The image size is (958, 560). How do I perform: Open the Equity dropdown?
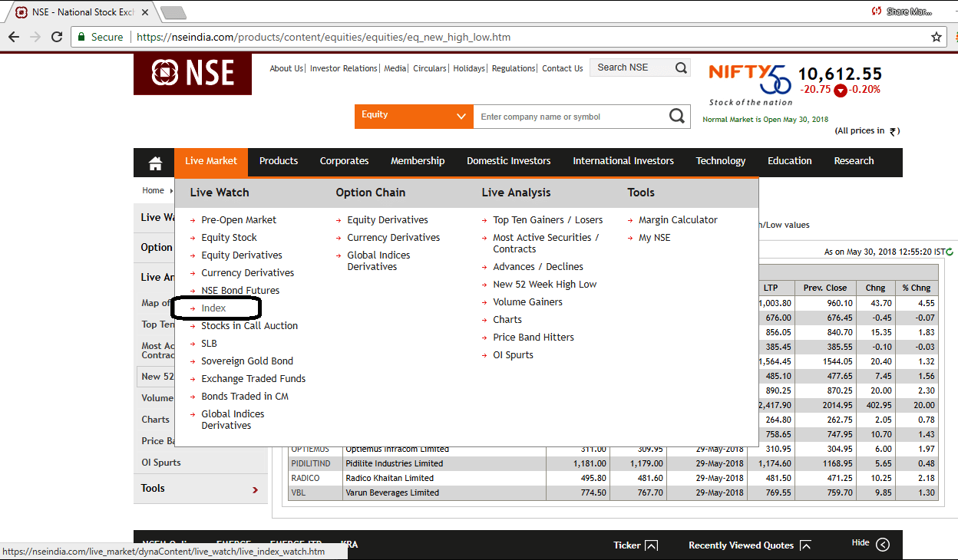pyautogui.click(x=414, y=117)
